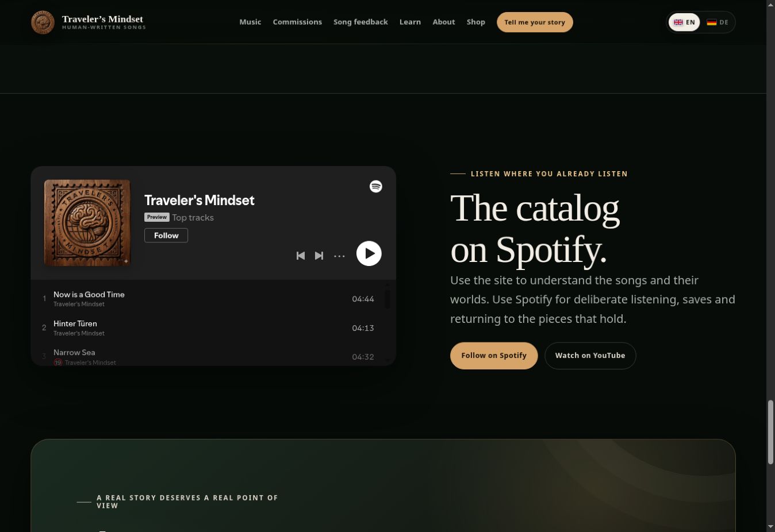Open the Spotify logo icon in player
Viewport: 775px width, 532px height.
click(376, 186)
